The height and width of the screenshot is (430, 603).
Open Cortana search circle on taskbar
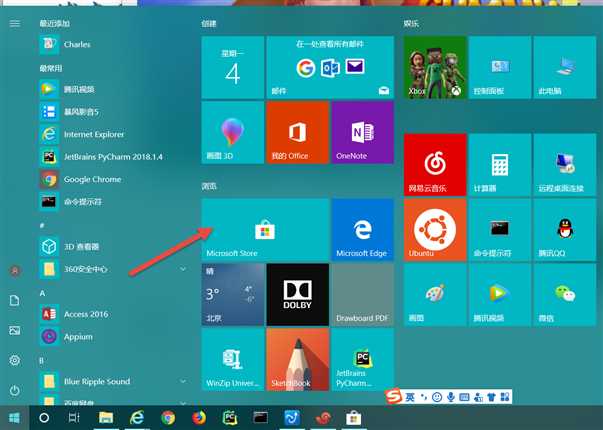44,418
